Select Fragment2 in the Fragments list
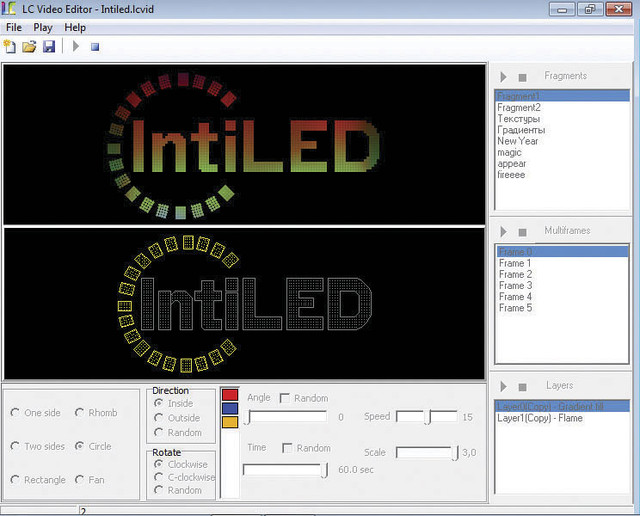Image resolution: width=640 pixels, height=516 pixels. click(562, 108)
